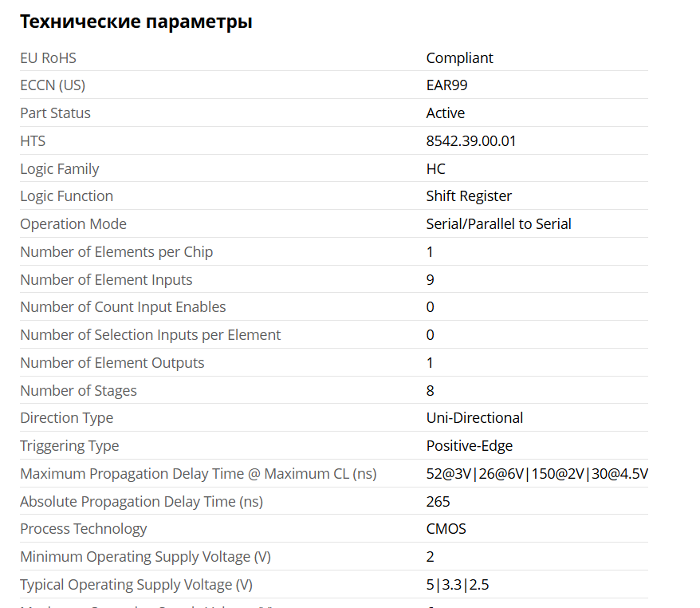
Task: Click the Absolute Propagation Delay value 265
Action: (438, 502)
